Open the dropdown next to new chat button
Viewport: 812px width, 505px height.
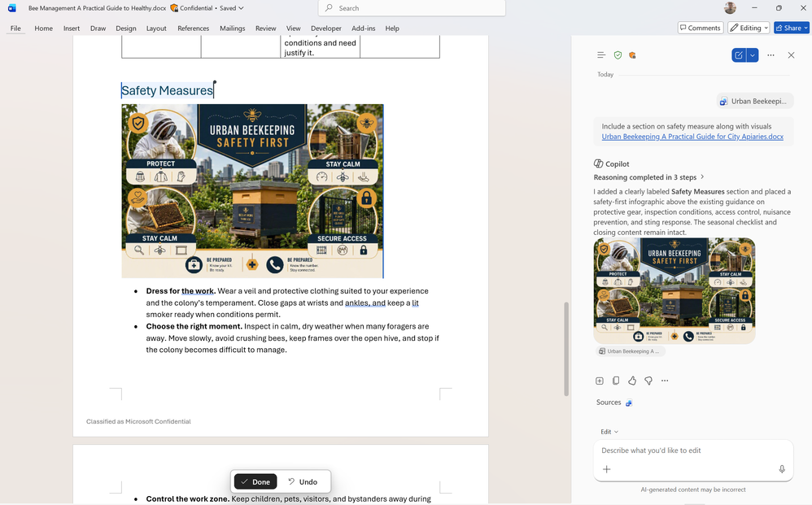coord(753,54)
